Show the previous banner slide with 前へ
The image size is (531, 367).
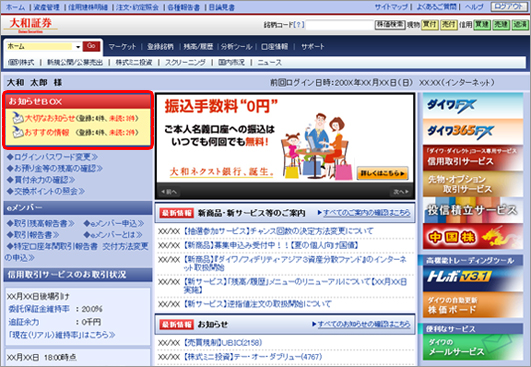169,192
